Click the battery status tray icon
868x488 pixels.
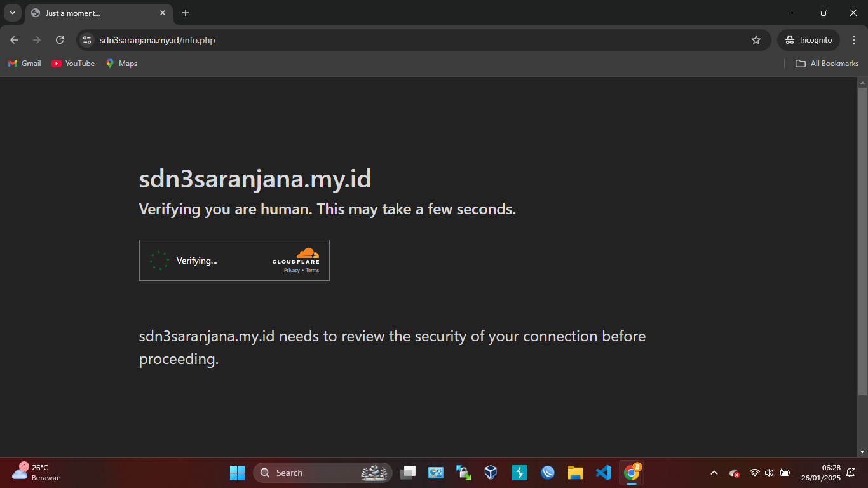click(x=785, y=473)
